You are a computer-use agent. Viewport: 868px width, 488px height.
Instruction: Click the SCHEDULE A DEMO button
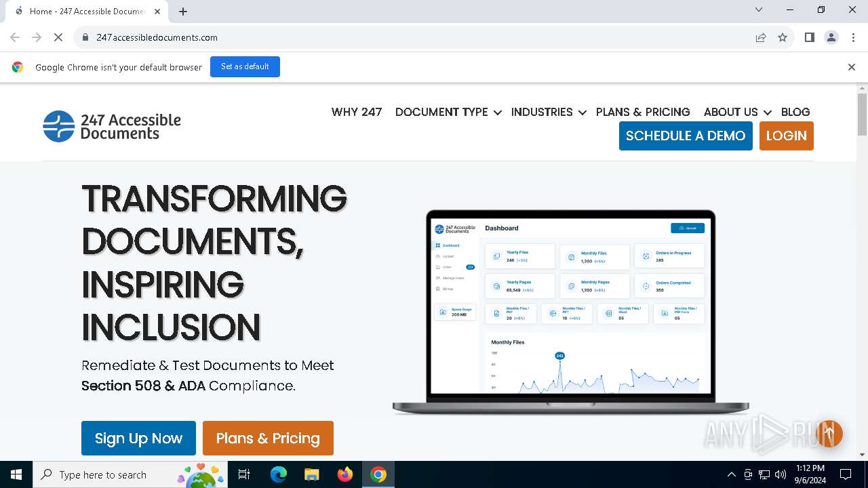click(x=686, y=136)
